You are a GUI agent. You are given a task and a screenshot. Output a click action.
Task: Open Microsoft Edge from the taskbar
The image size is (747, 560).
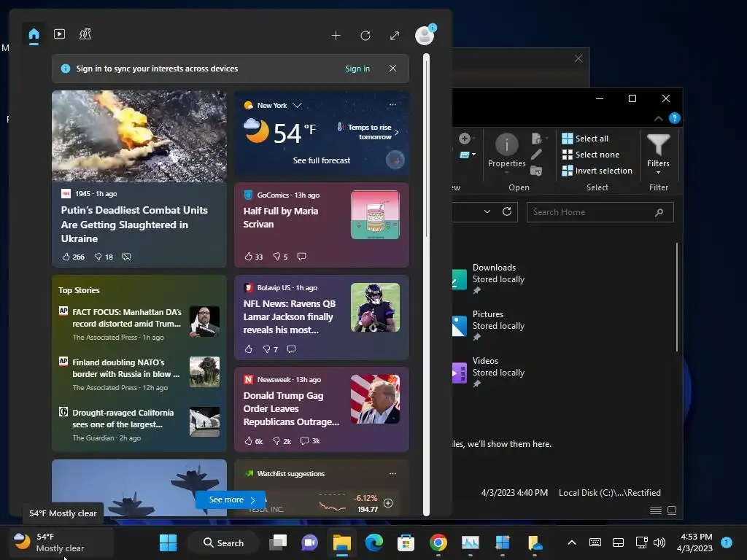[x=374, y=542]
